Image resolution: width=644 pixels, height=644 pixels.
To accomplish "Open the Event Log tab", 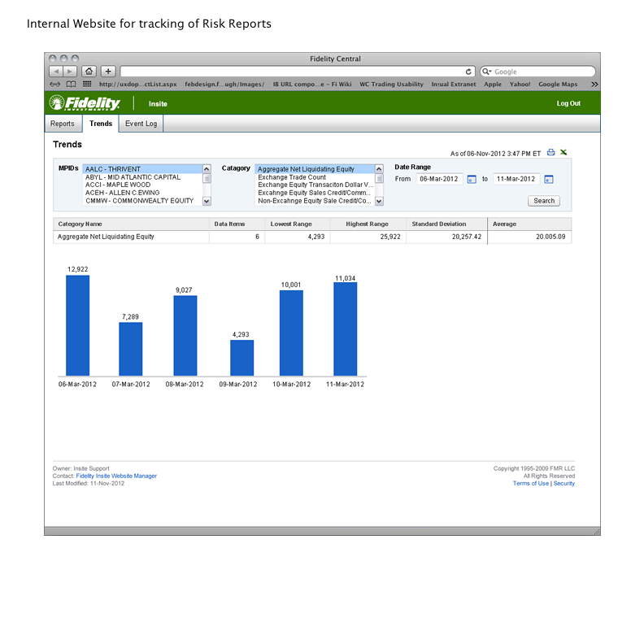I will click(141, 124).
